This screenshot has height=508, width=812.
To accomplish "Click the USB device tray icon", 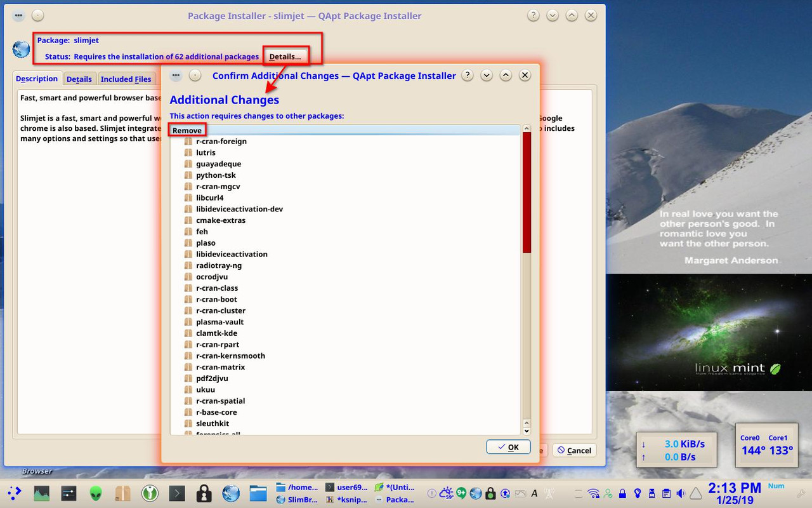I will click(x=652, y=493).
